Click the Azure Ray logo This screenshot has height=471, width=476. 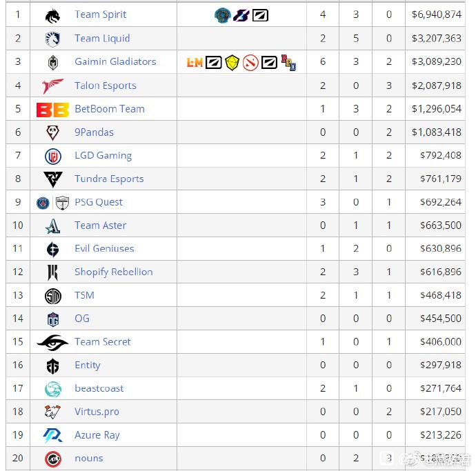click(x=53, y=436)
